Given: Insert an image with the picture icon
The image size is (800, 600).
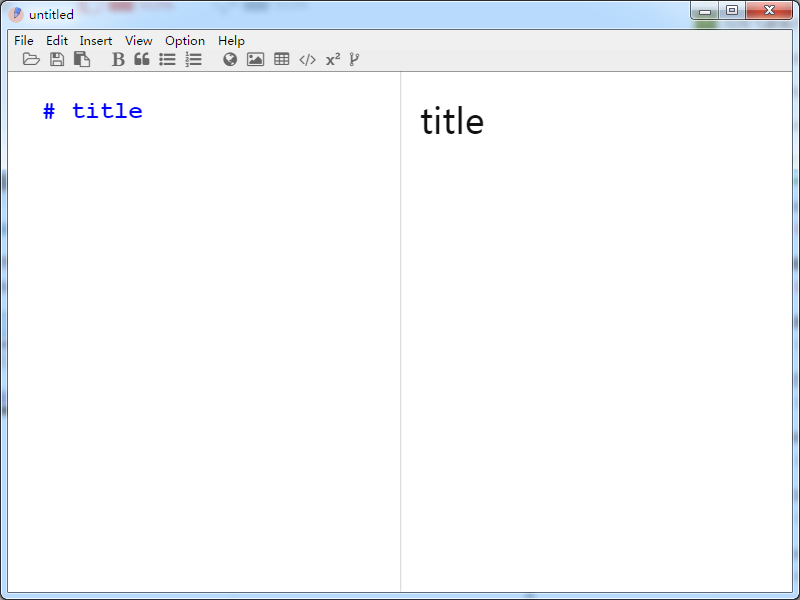Looking at the screenshot, I should coord(255,59).
